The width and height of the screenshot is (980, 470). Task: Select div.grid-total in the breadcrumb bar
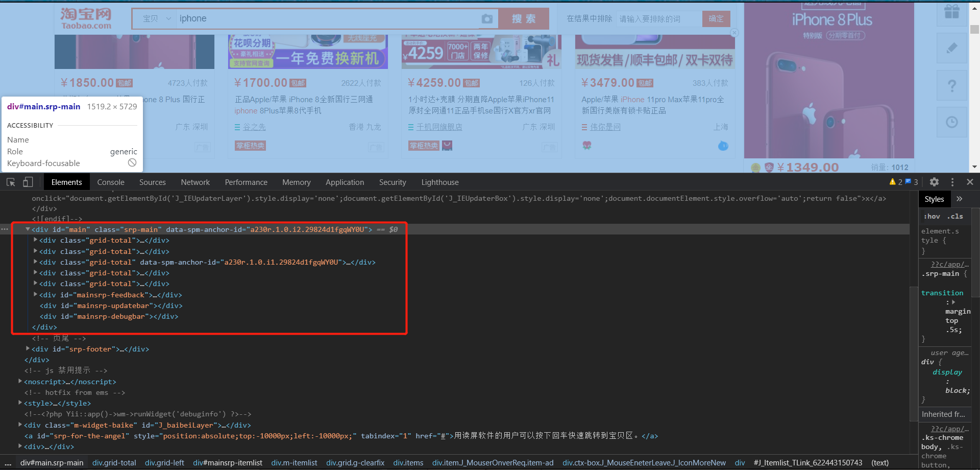114,463
